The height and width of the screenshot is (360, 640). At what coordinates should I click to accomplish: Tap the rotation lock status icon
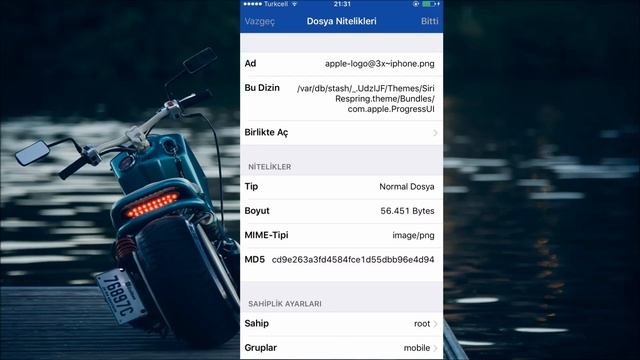point(416,4)
